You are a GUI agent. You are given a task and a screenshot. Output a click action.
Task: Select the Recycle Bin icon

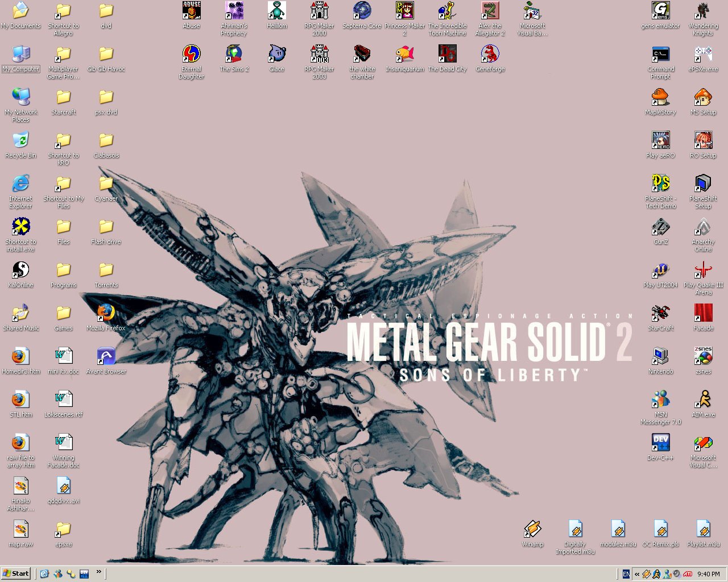point(20,140)
